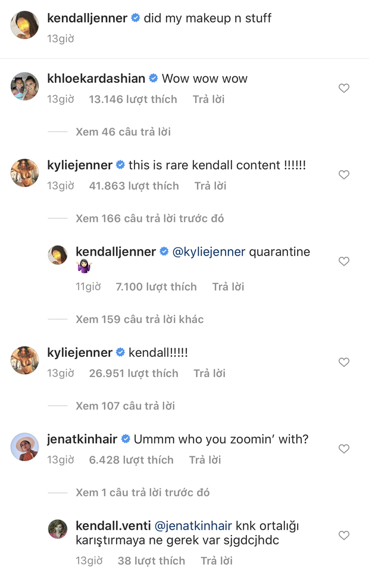369x588 pixels.
Task: Open the @kyliejenner mention link
Action: (x=208, y=252)
